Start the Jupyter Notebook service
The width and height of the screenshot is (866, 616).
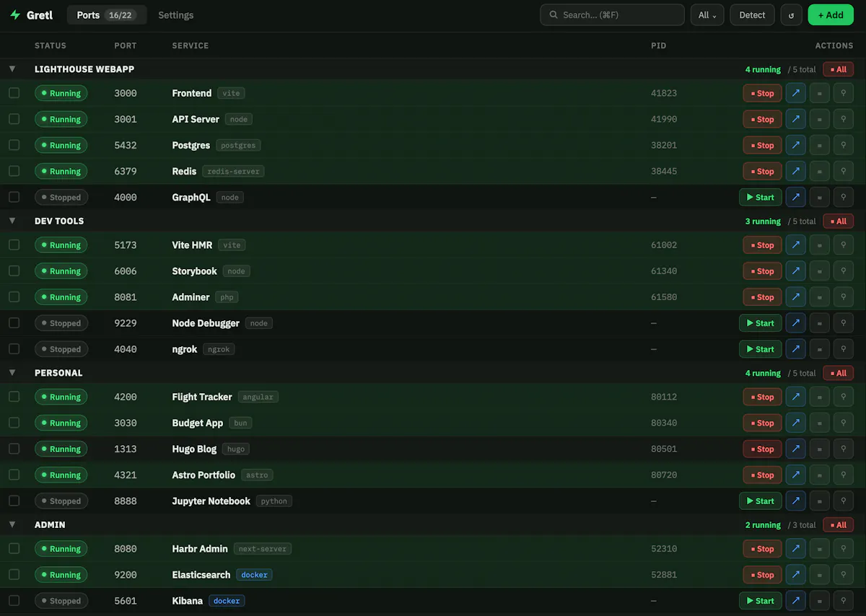760,501
